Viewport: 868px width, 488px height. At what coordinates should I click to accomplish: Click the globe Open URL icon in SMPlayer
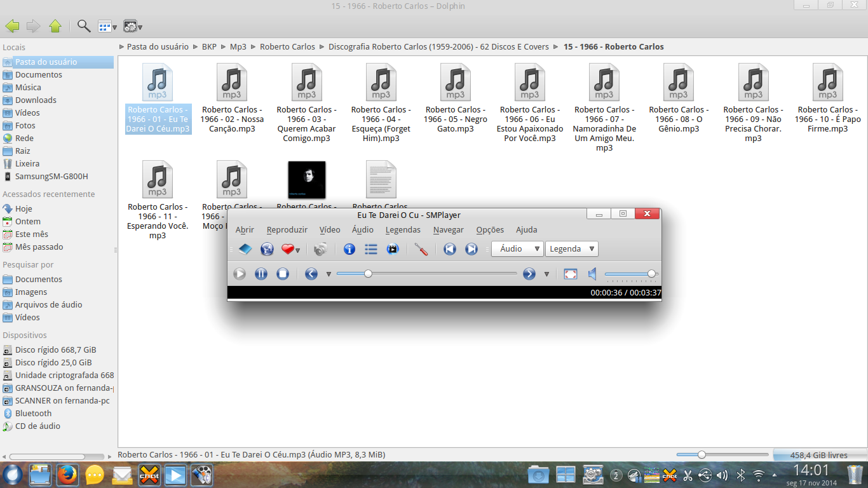coord(267,249)
